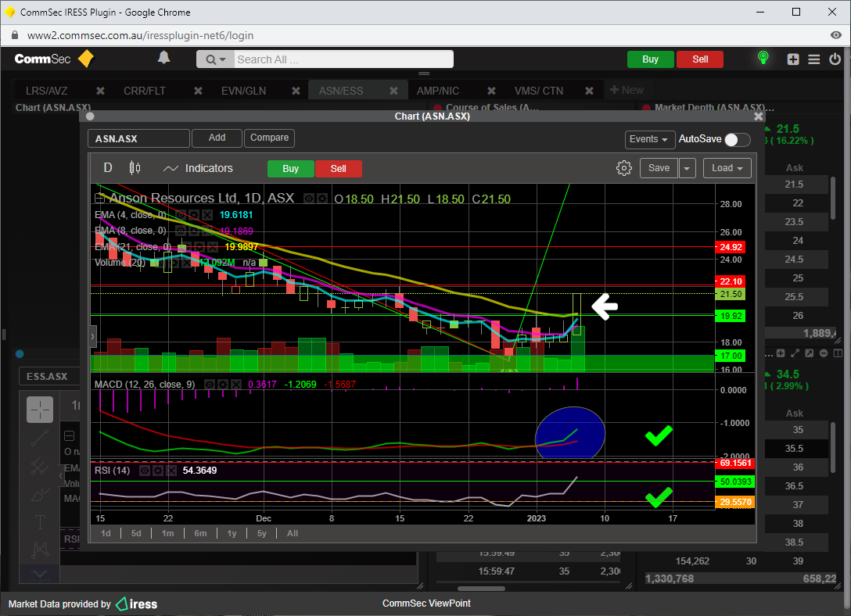
Task: Click the ASN.ASX symbol input field
Action: 139,138
